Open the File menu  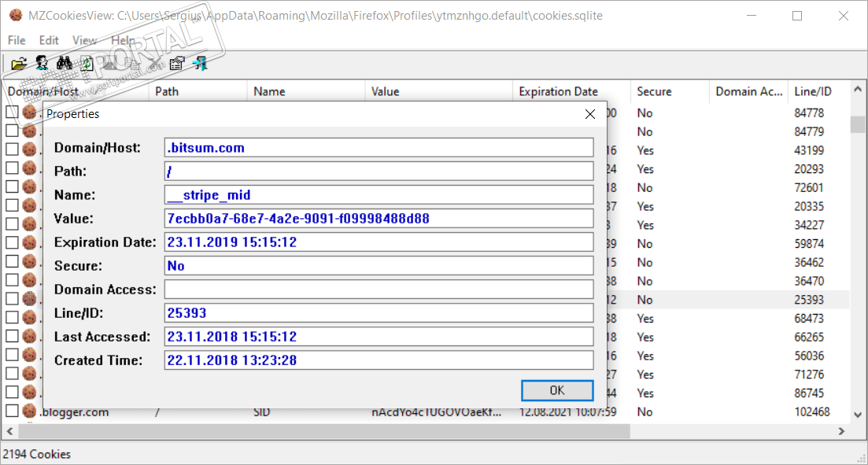[17, 40]
